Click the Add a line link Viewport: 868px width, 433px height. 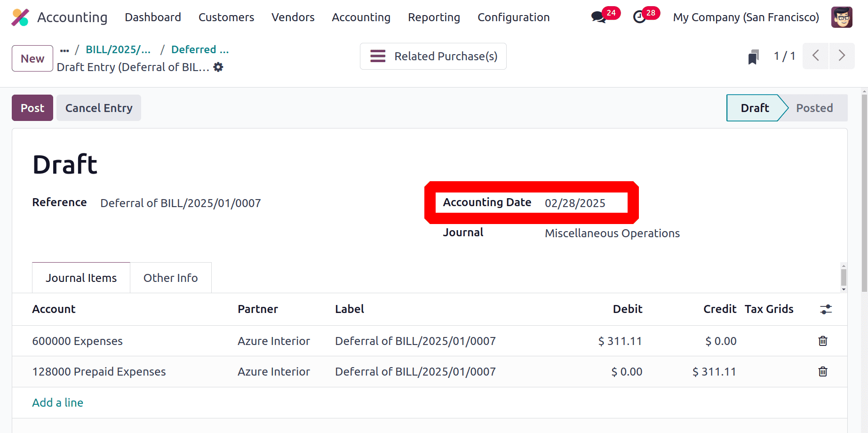57,403
